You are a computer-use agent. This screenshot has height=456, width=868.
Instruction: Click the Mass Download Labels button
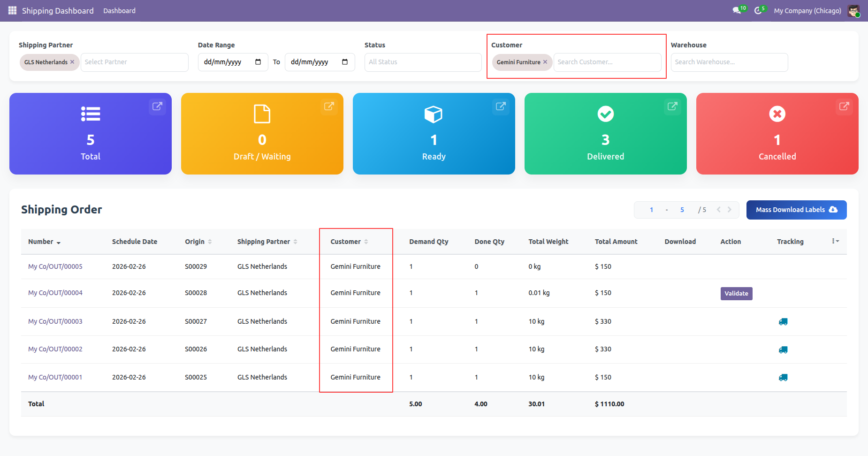pos(796,210)
